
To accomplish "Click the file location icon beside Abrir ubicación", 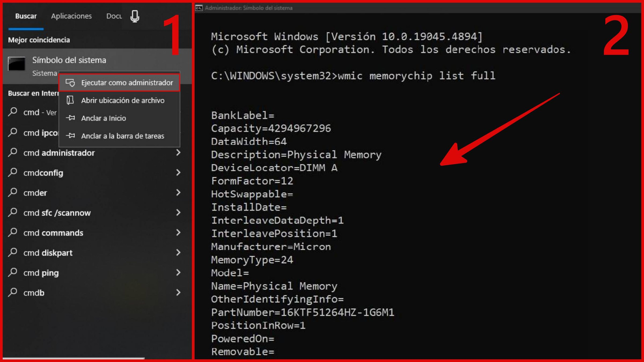I will (x=70, y=100).
